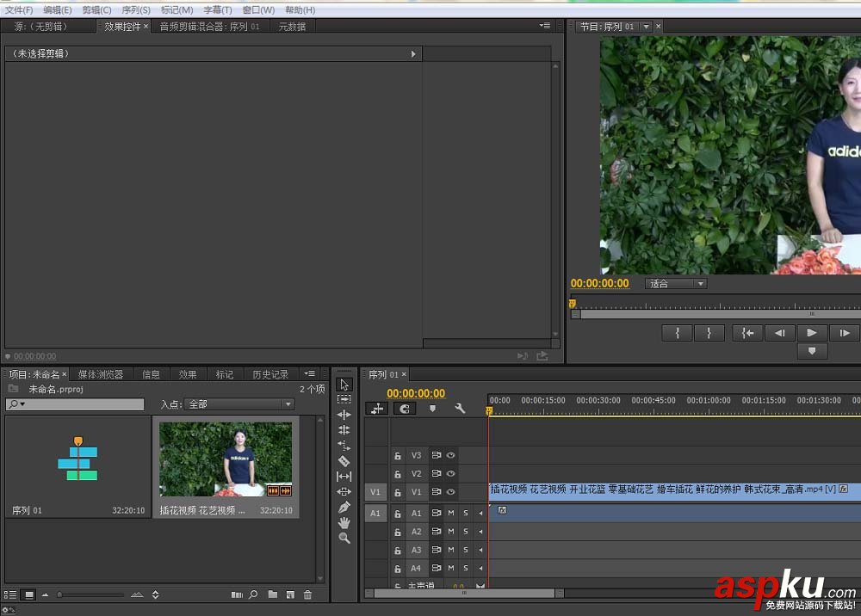Select the Razor tool in tools panel
Viewport: 861px width, 616px height.
click(x=344, y=461)
